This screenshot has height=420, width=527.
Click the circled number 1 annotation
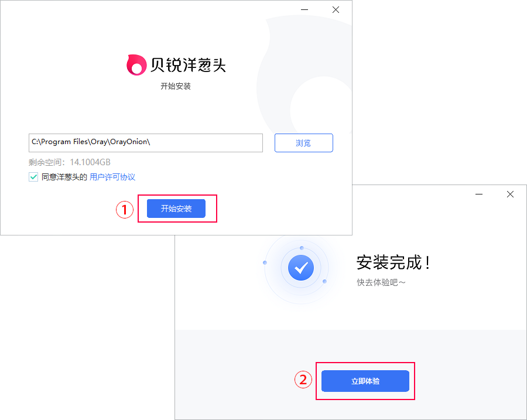tap(125, 210)
